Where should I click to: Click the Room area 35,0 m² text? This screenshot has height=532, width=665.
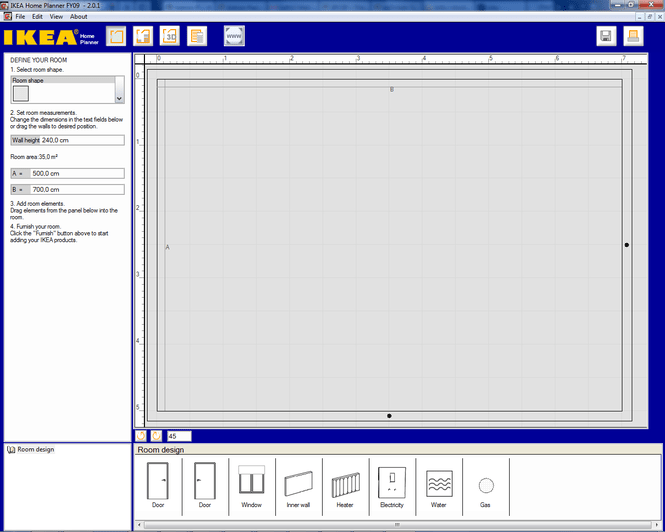[x=34, y=157]
